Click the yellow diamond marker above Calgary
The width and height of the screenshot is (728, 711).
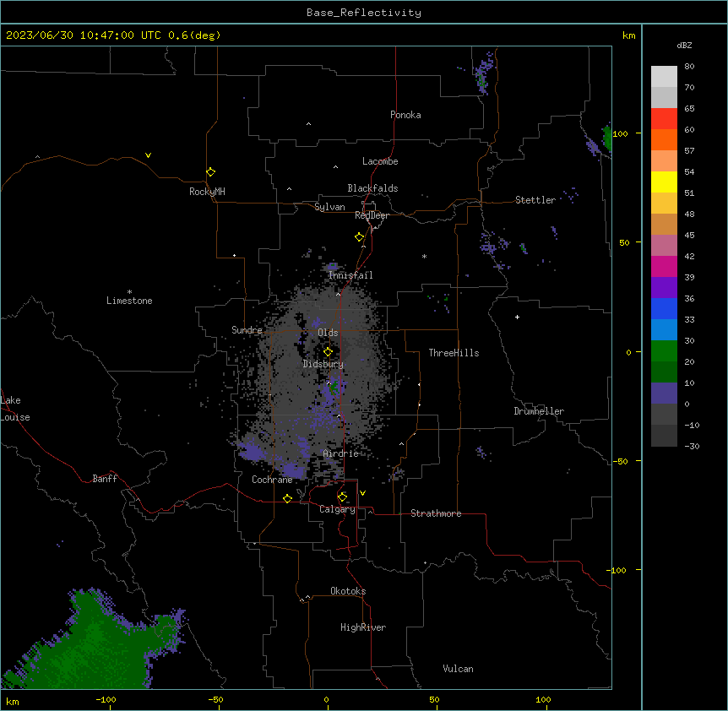click(x=342, y=497)
